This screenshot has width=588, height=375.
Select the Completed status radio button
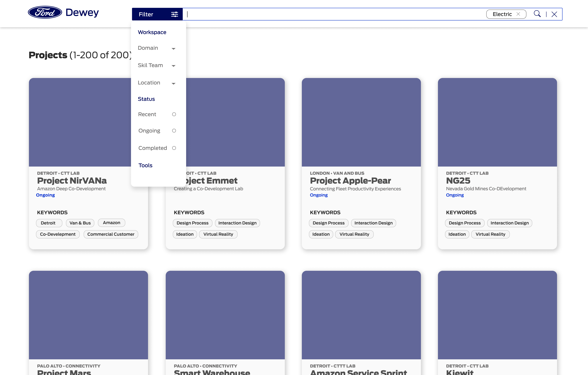(174, 148)
